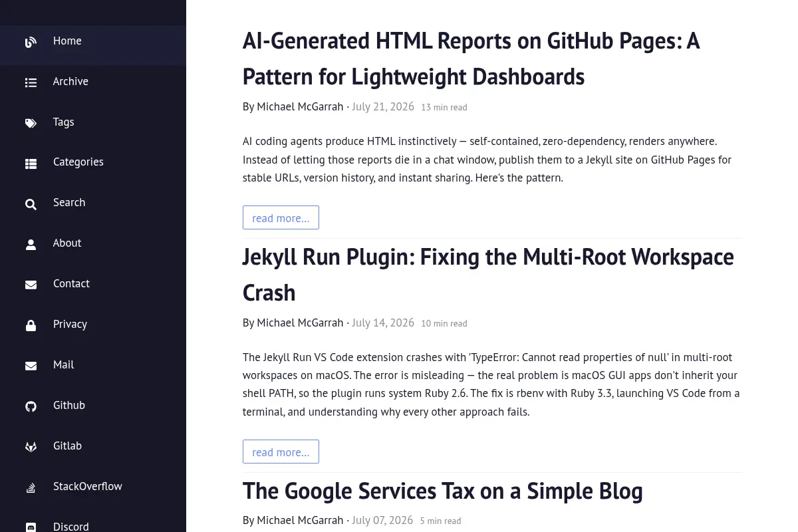
Task: Click the July 07, 2026 post date
Action: pyautogui.click(x=382, y=520)
